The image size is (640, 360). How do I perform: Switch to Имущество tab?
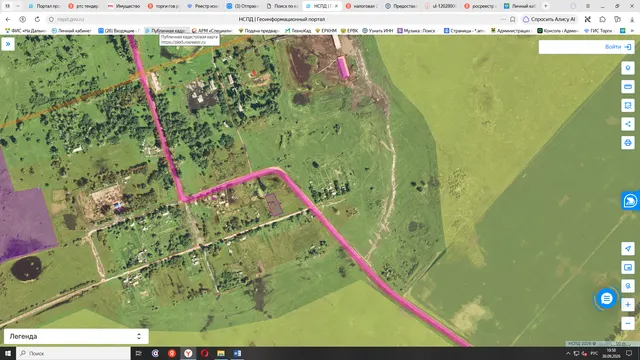pos(124,6)
